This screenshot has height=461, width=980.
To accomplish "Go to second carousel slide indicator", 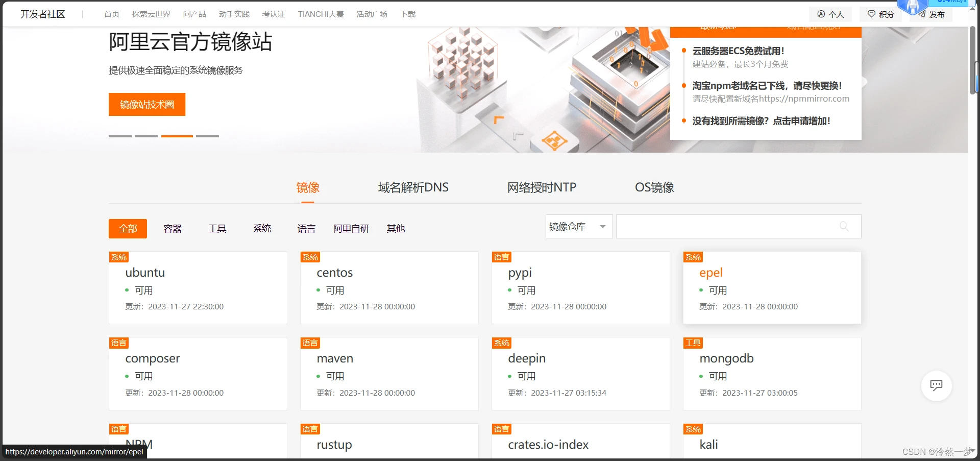I will [146, 136].
